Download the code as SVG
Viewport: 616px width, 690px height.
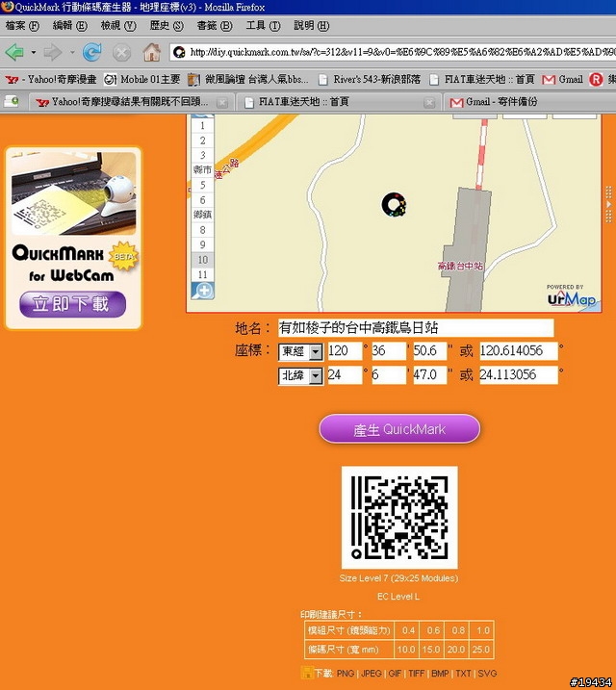[x=487, y=674]
